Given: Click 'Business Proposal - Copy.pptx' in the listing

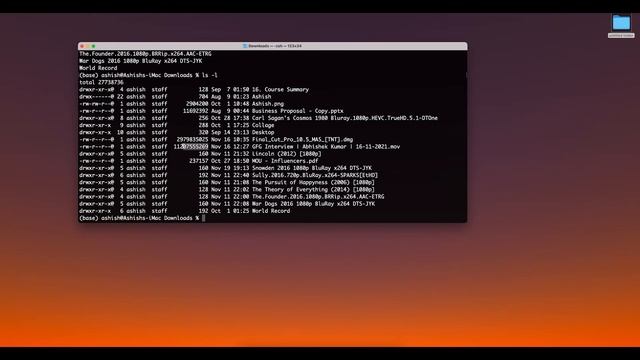Looking at the screenshot, I should click(x=298, y=111).
